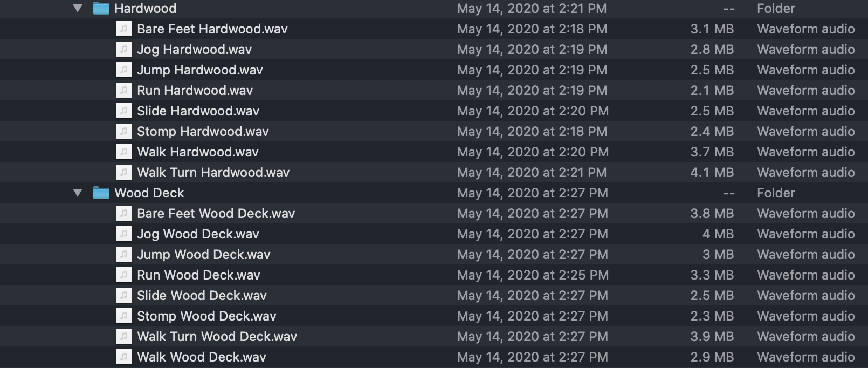Click the 2.9 MB size of Walk Wood Deck.wav
Image resolution: width=868 pixels, height=368 pixels.
712,357
